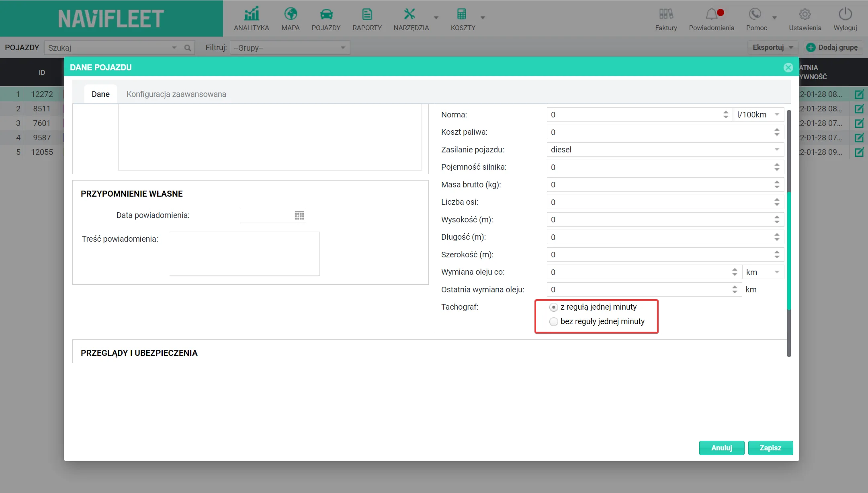Click the Masa brutto input field
Viewport: 868px width, 493px height.
pos(665,185)
